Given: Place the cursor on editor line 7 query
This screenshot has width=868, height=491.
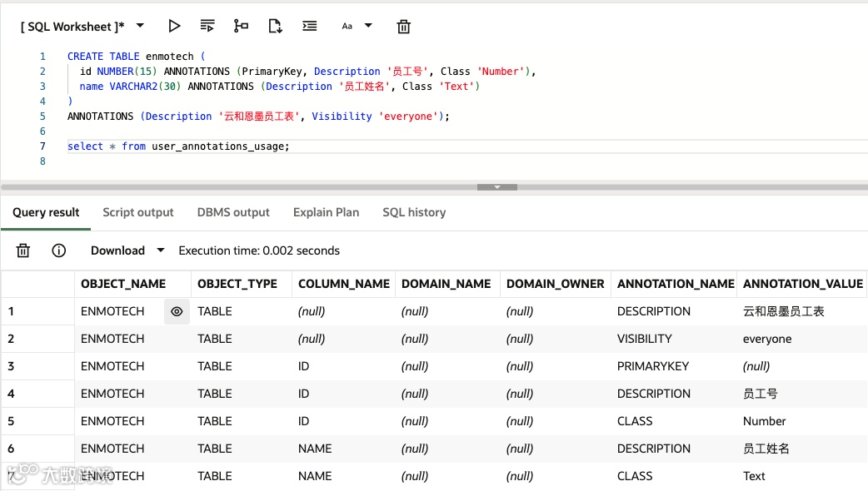Looking at the screenshot, I should tap(178, 146).
